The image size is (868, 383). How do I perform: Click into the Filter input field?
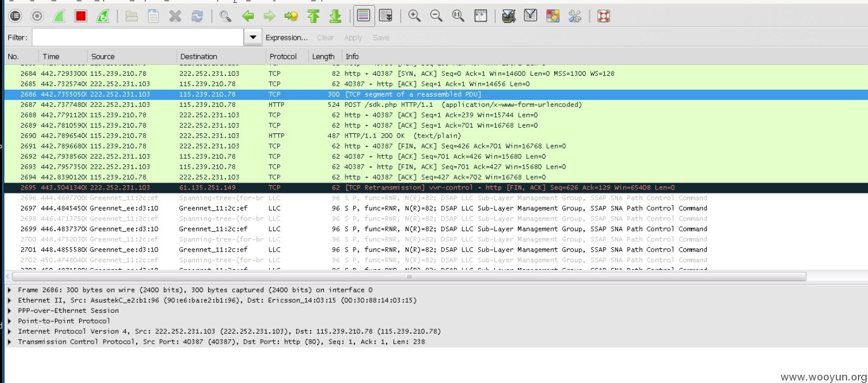138,37
